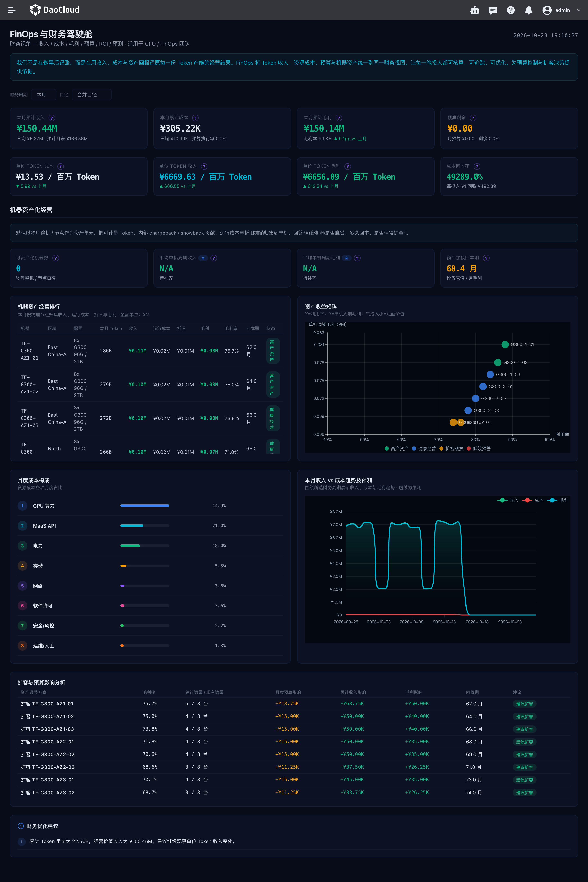Open the hamburger navigation menu

pos(12,10)
